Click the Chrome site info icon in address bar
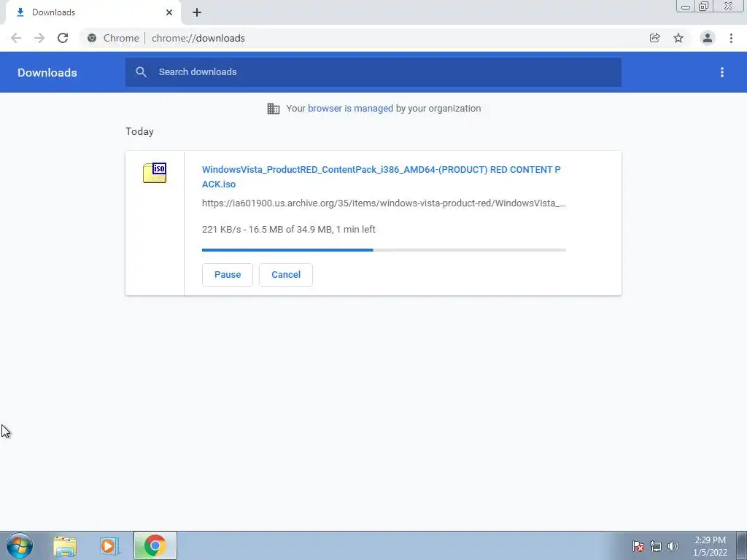Viewport: 747px width, 560px height. pyautogui.click(x=92, y=38)
